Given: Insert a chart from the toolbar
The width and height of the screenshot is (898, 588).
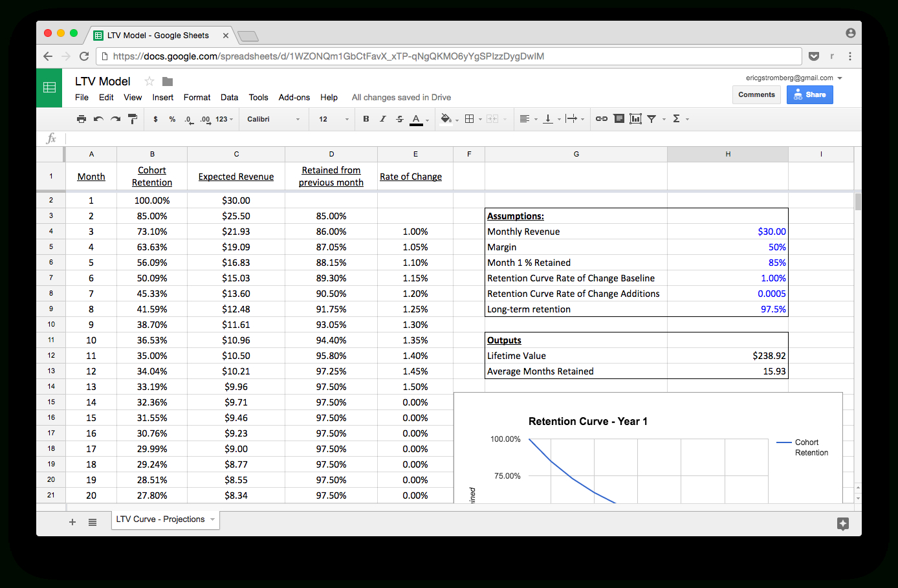Looking at the screenshot, I should click(x=635, y=118).
